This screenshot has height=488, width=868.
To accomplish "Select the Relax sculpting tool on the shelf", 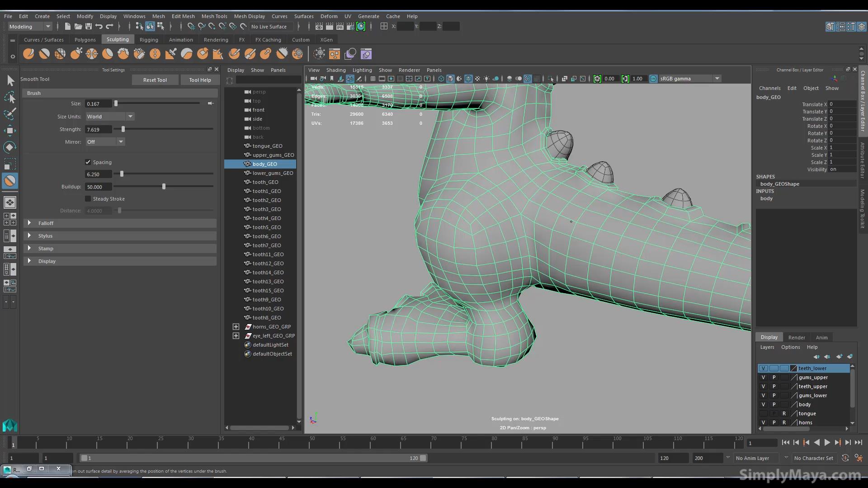I will pyautogui.click(x=60, y=54).
